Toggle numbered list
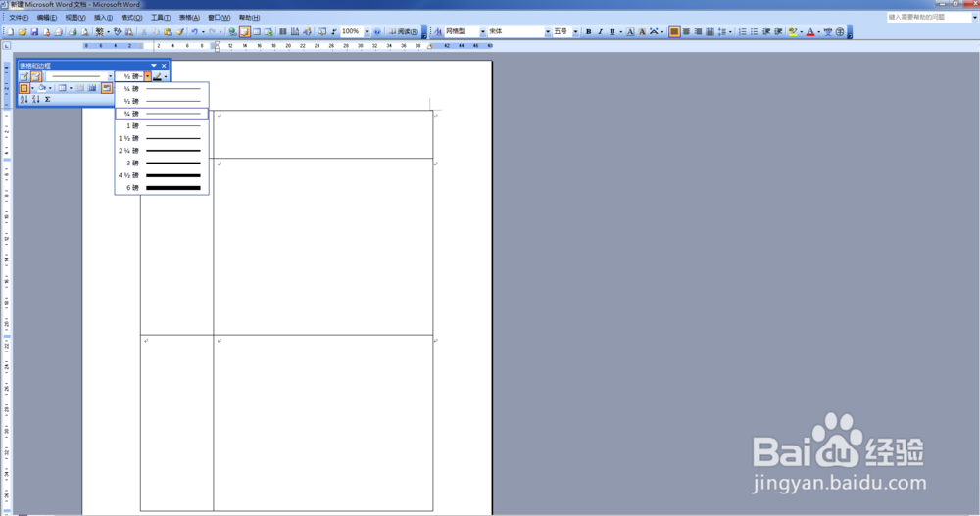Screen dimensions: 980x516 [x=743, y=31]
